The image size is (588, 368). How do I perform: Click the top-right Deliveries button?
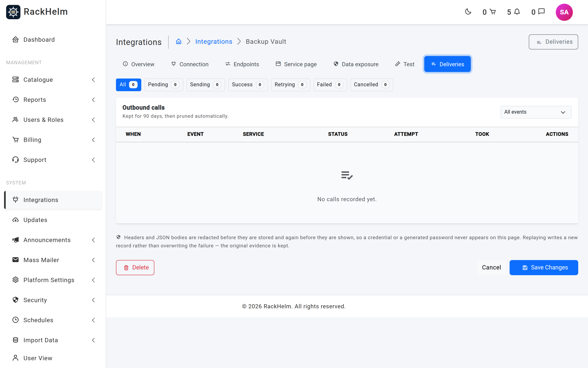coord(553,42)
